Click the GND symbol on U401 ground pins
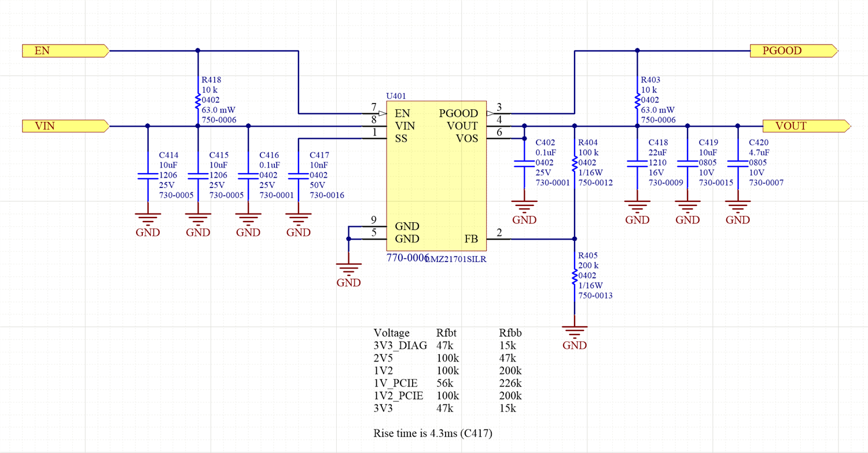This screenshot has height=453, width=868. coord(348,276)
